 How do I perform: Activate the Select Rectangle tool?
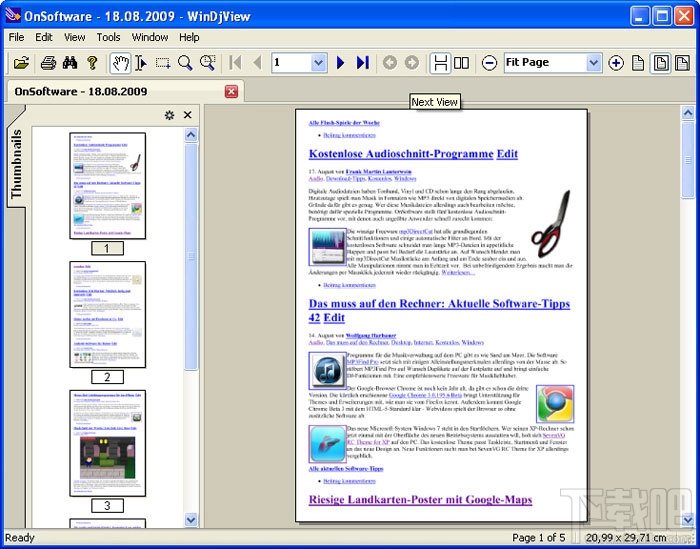(163, 63)
